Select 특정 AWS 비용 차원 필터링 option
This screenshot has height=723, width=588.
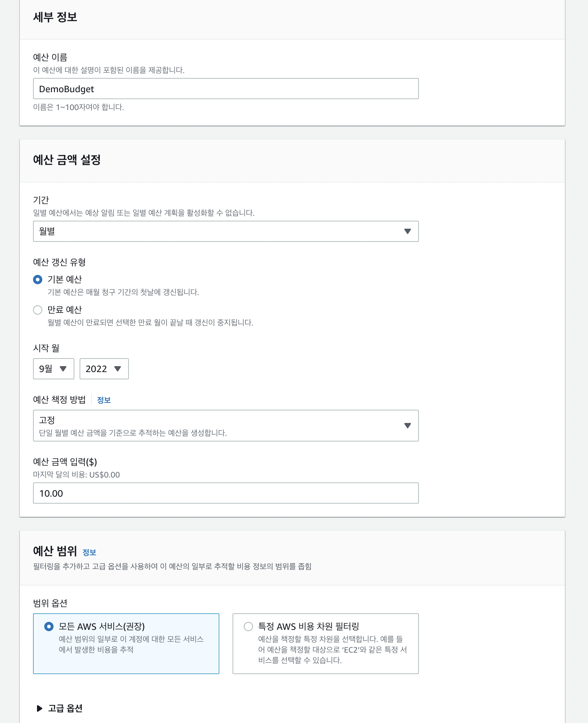[325, 643]
